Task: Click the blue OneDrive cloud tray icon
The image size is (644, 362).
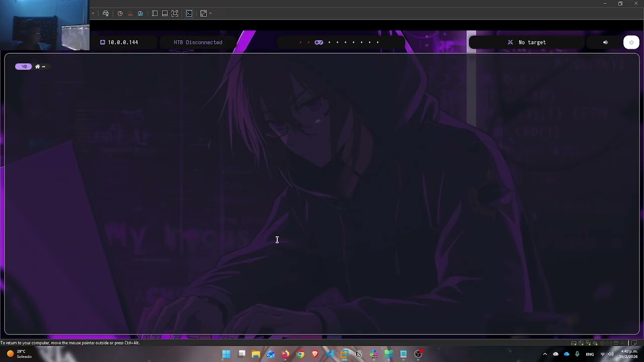Action: click(x=567, y=354)
